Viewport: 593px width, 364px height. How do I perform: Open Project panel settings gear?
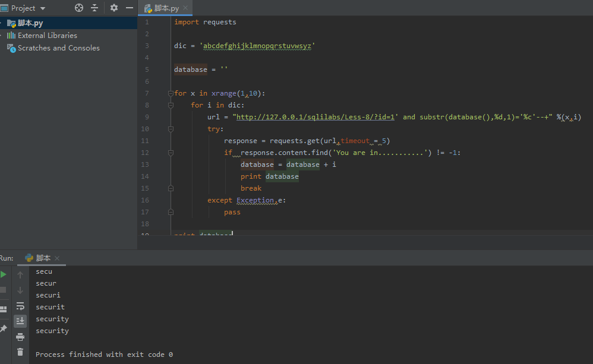pyautogui.click(x=114, y=8)
